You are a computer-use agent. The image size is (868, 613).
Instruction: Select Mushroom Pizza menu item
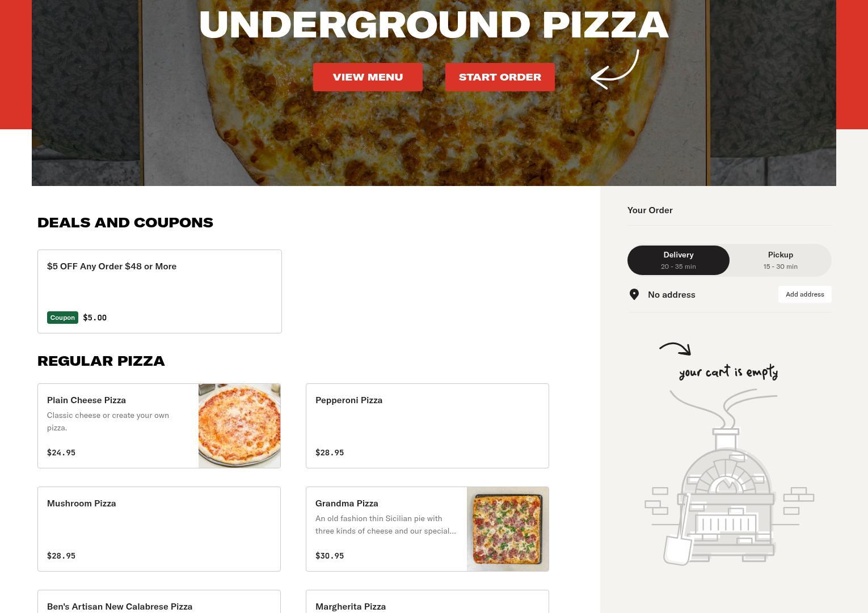(x=159, y=529)
